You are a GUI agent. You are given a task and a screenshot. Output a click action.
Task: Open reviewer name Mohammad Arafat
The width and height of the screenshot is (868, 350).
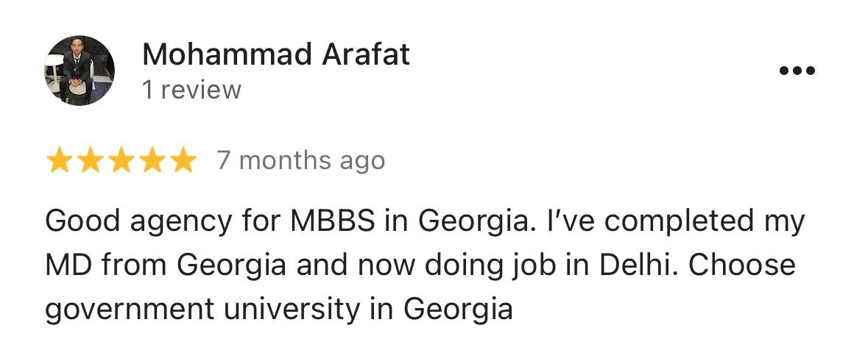tap(275, 55)
